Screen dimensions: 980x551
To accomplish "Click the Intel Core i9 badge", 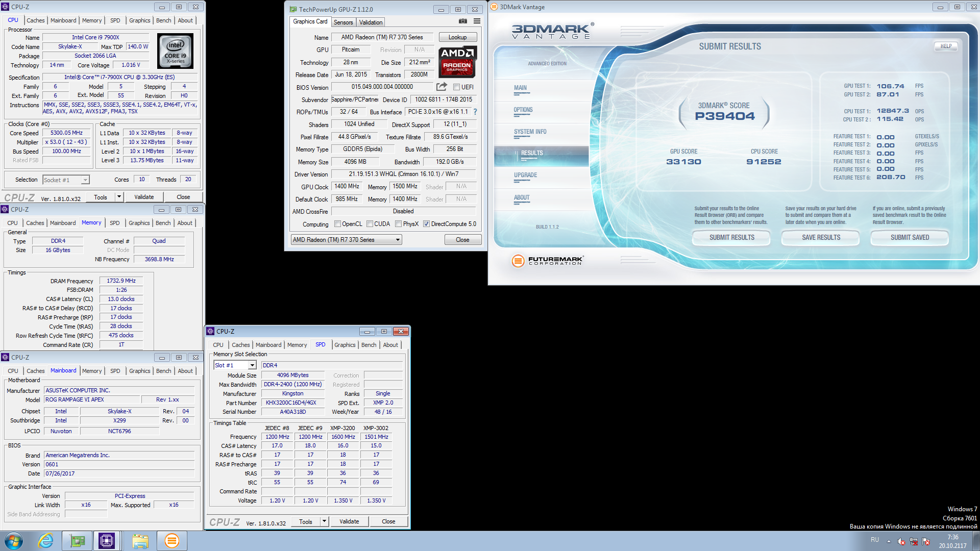I will click(x=175, y=51).
